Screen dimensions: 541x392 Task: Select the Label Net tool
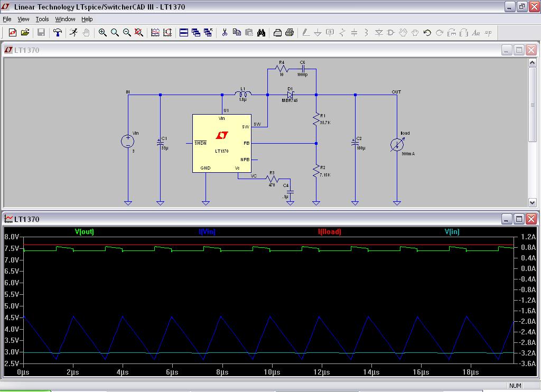[x=330, y=32]
